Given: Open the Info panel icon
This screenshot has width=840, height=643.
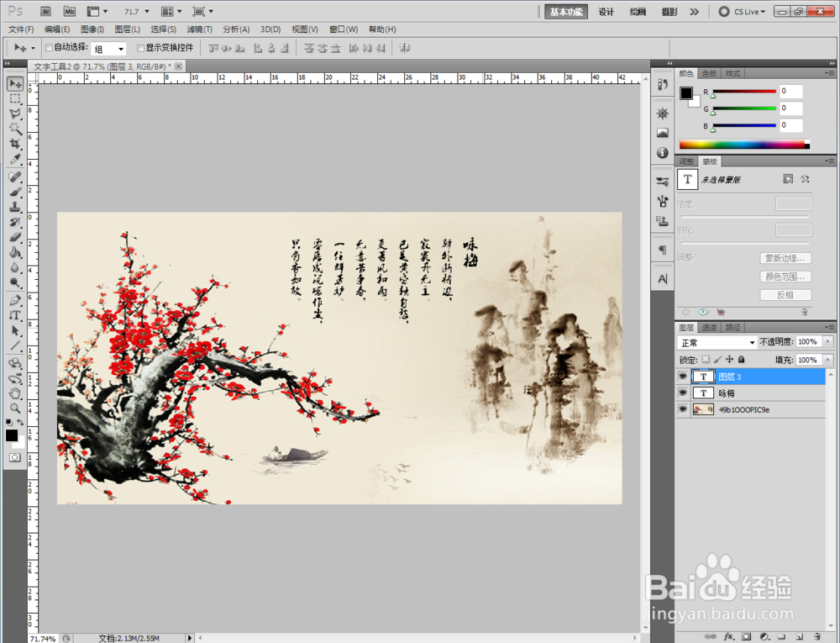Looking at the screenshot, I should [x=663, y=153].
